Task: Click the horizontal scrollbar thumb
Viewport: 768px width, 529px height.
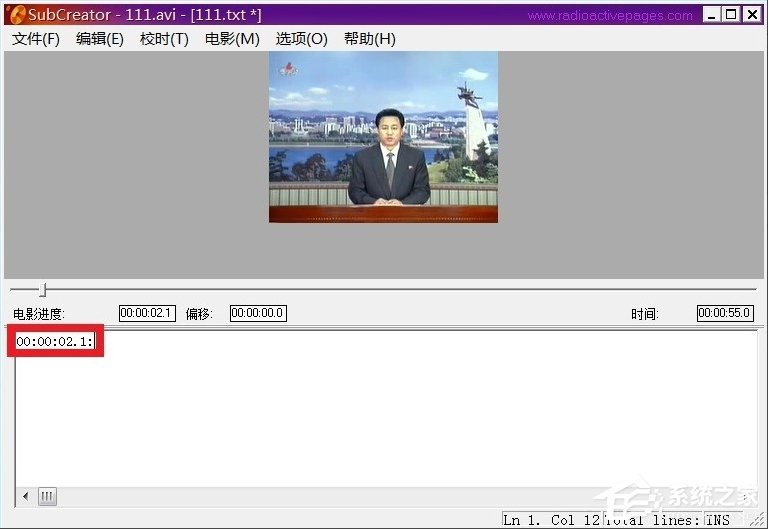Action: 47,496
